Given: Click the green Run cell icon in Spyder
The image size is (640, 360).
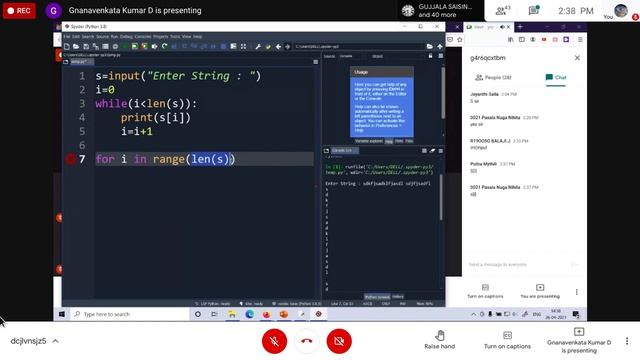Looking at the screenshot, I should pos(135,47).
